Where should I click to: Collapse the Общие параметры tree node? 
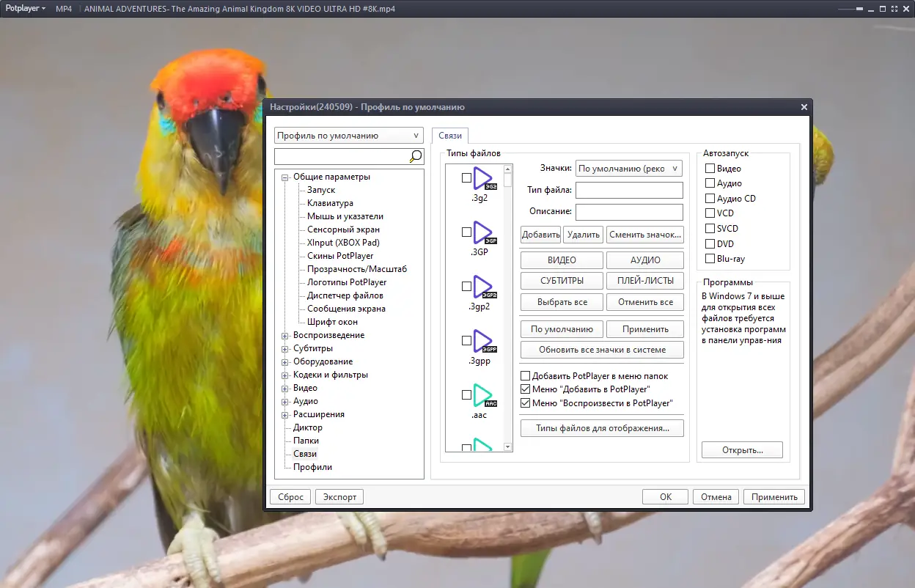(285, 177)
